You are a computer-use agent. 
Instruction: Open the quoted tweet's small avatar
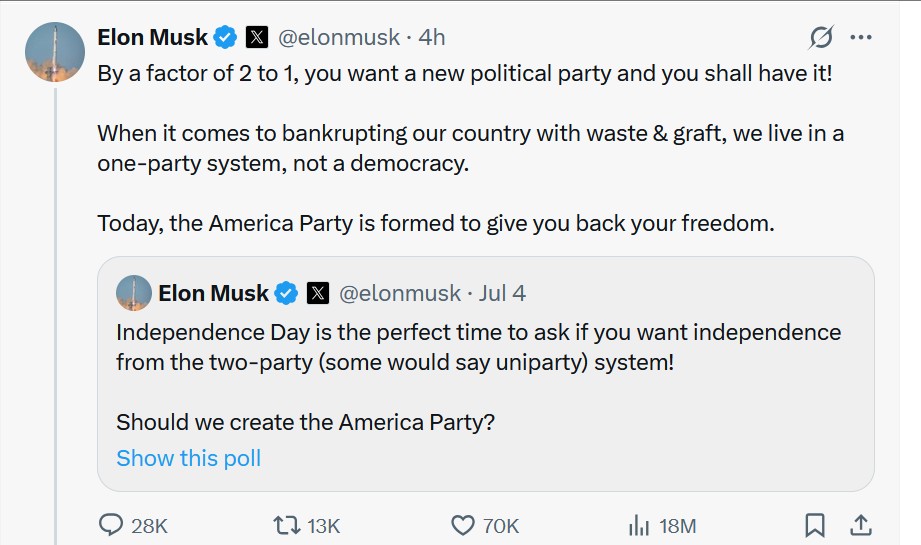134,294
